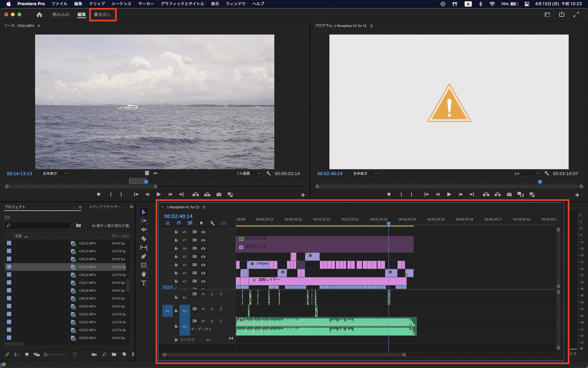Click the Home icon in the header

pyautogui.click(x=39, y=15)
